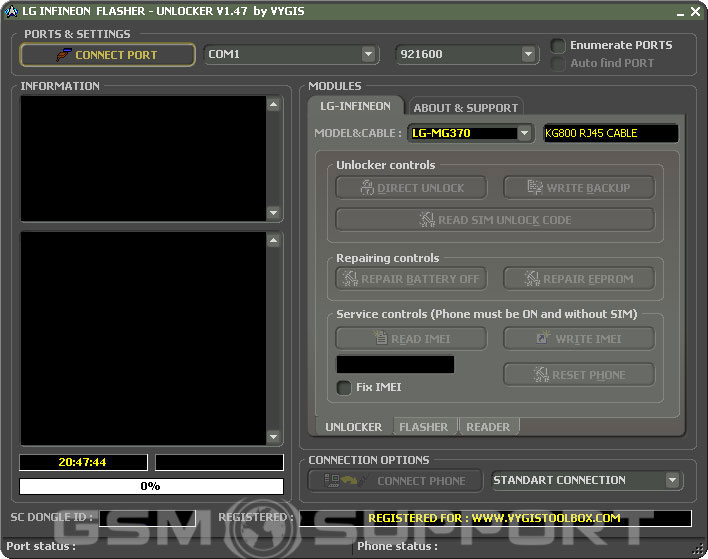Viewport: 708px width, 559px height.
Task: Switch to the READER tab
Action: pyautogui.click(x=488, y=427)
